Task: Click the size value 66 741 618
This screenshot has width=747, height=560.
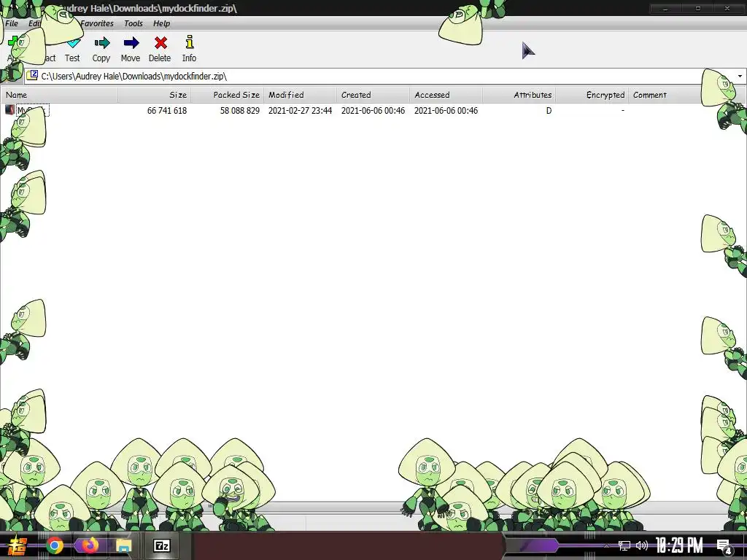Action: tap(167, 111)
